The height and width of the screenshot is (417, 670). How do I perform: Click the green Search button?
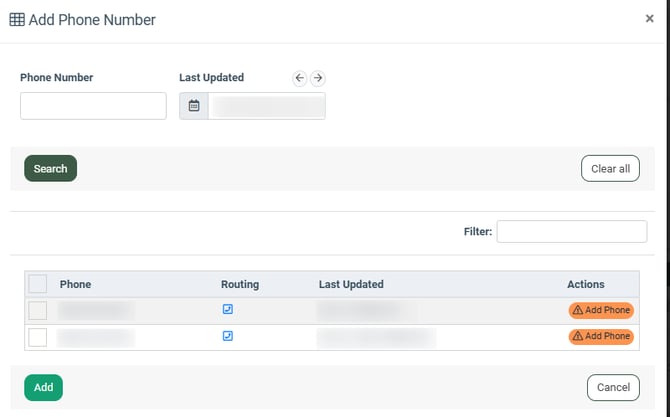(50, 169)
